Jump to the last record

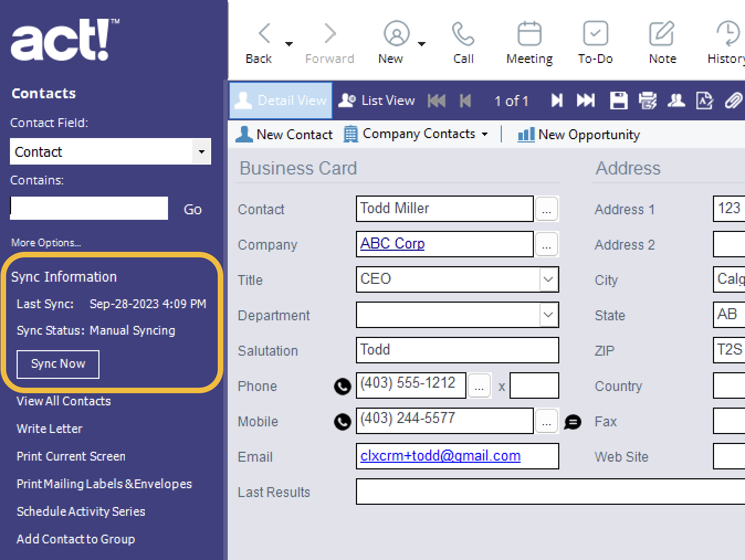[586, 101]
